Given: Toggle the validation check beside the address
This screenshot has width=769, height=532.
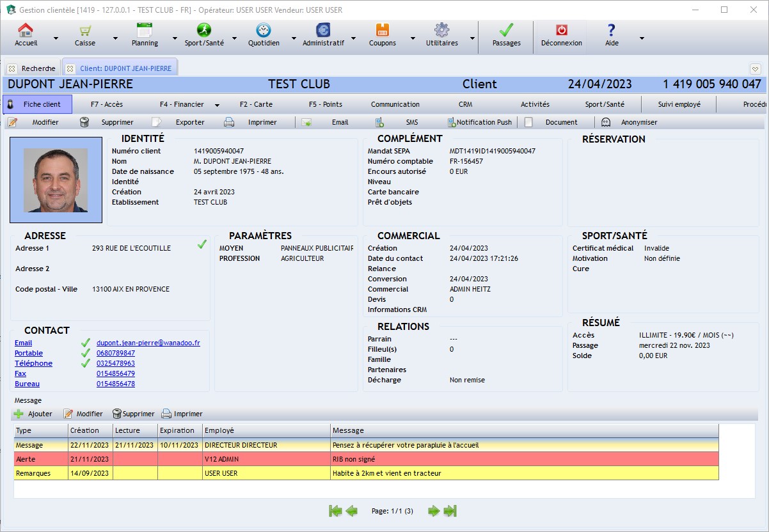Looking at the screenshot, I should pos(203,245).
